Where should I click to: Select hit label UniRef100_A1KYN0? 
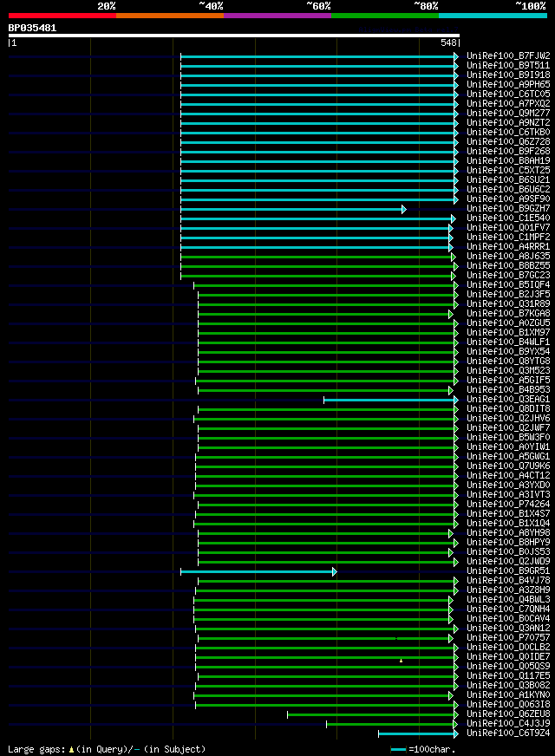tap(508, 695)
